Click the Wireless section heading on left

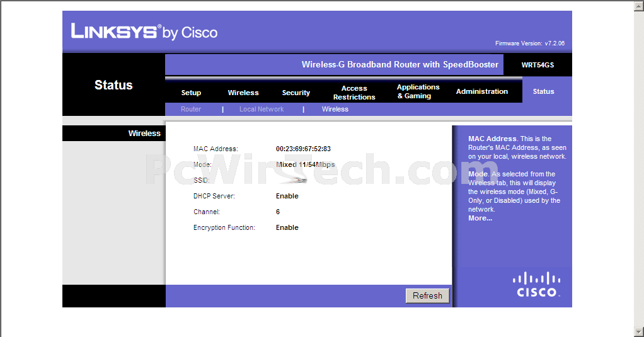click(144, 133)
